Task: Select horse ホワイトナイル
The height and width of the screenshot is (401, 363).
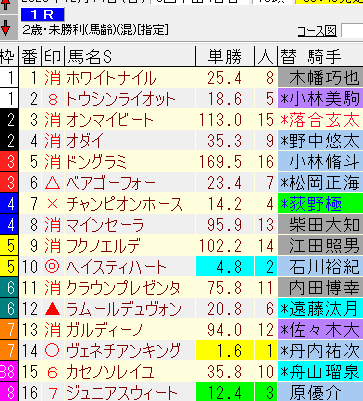Action: click(x=111, y=78)
